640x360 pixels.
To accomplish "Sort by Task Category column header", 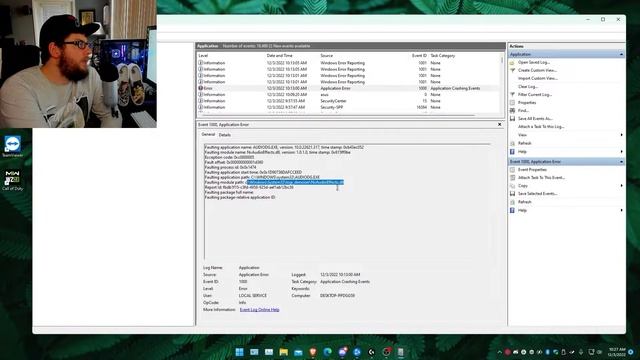I will point(442,56).
